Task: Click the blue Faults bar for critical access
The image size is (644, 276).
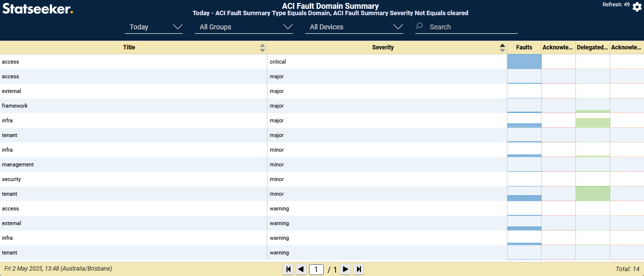Action: point(524,62)
